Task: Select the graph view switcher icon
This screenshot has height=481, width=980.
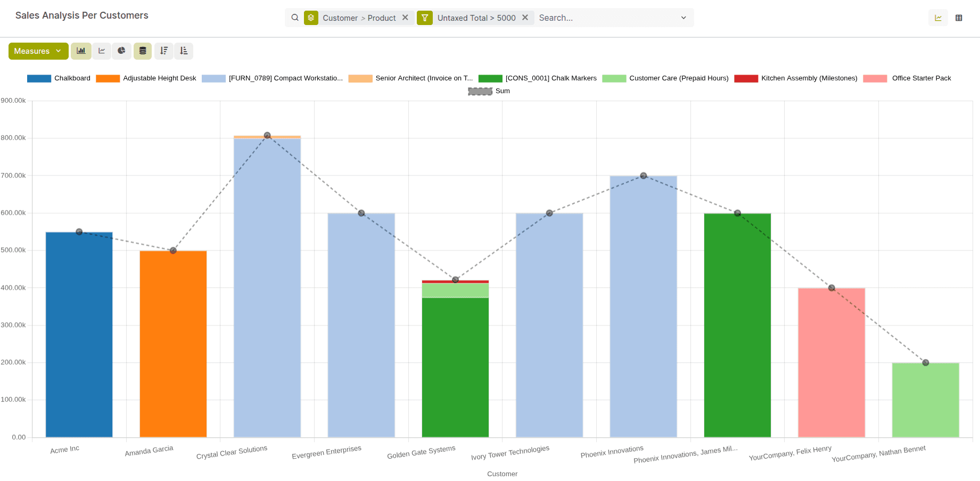Action: tap(938, 18)
